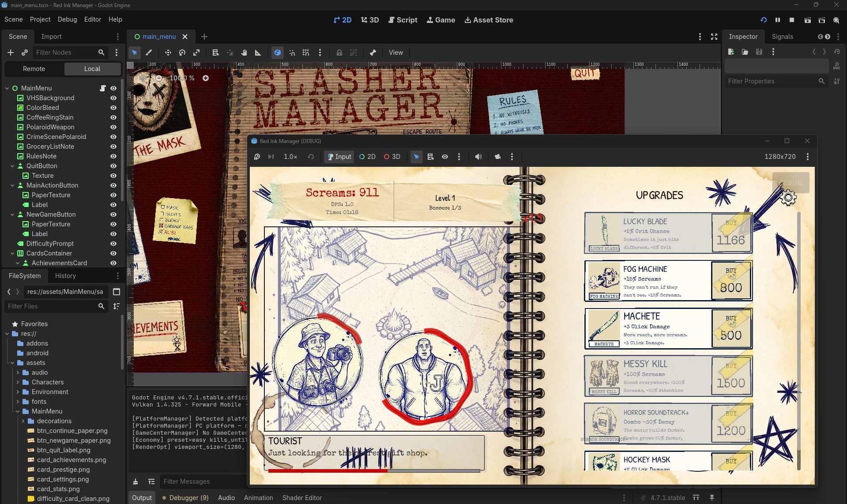Click the Run Current Scene clapper icon
Viewport: 847px width, 504px height.
pyautogui.click(x=807, y=20)
